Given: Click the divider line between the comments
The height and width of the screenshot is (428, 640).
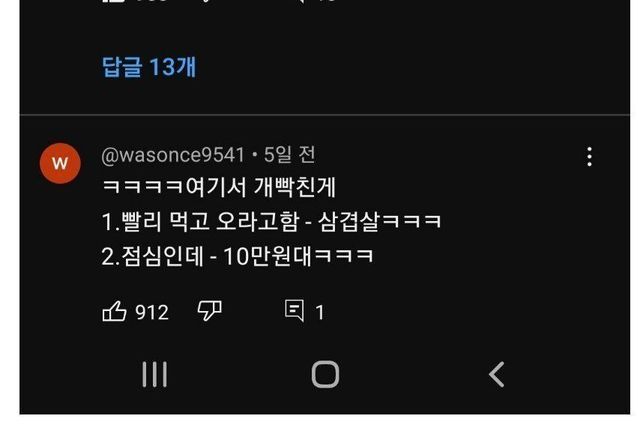Looking at the screenshot, I should tap(324, 115).
